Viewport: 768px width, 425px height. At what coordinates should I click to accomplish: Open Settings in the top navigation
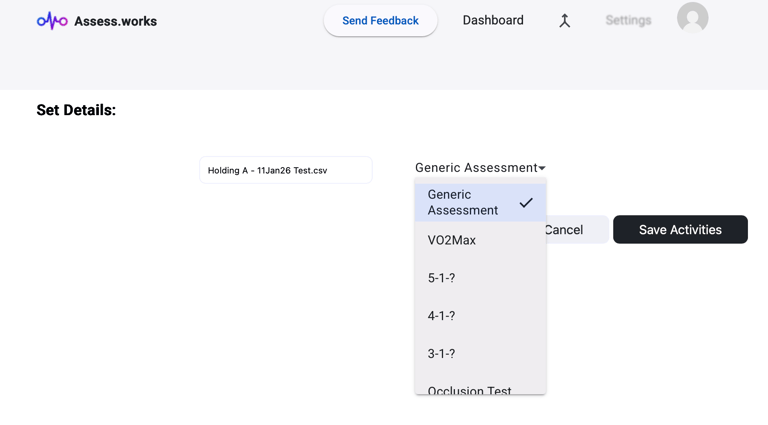pyautogui.click(x=628, y=20)
